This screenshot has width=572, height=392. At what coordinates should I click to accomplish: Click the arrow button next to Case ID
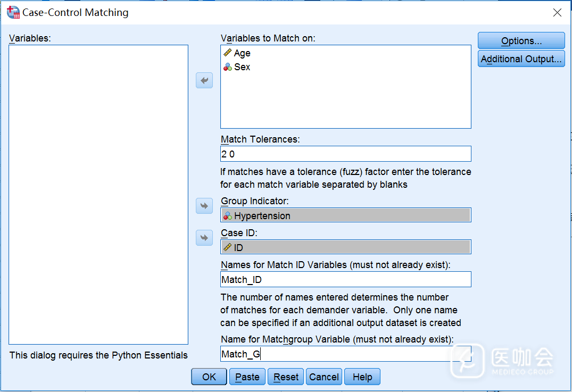204,237
